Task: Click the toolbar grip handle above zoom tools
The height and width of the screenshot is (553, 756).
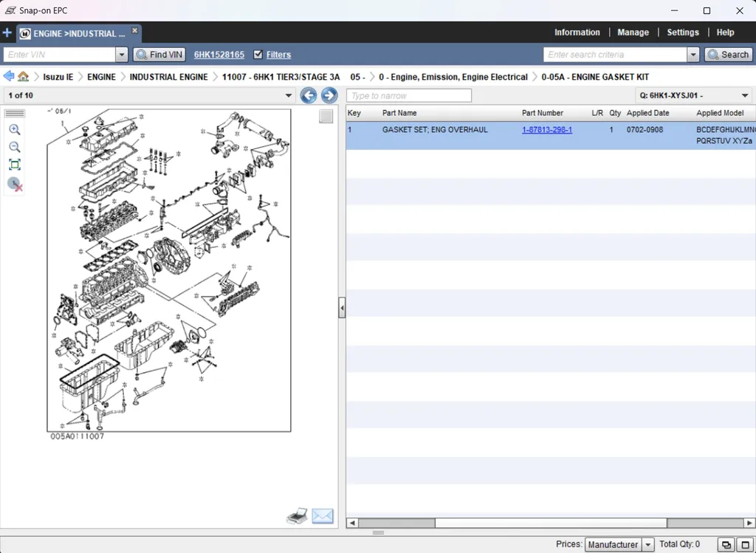Action: pyautogui.click(x=15, y=113)
